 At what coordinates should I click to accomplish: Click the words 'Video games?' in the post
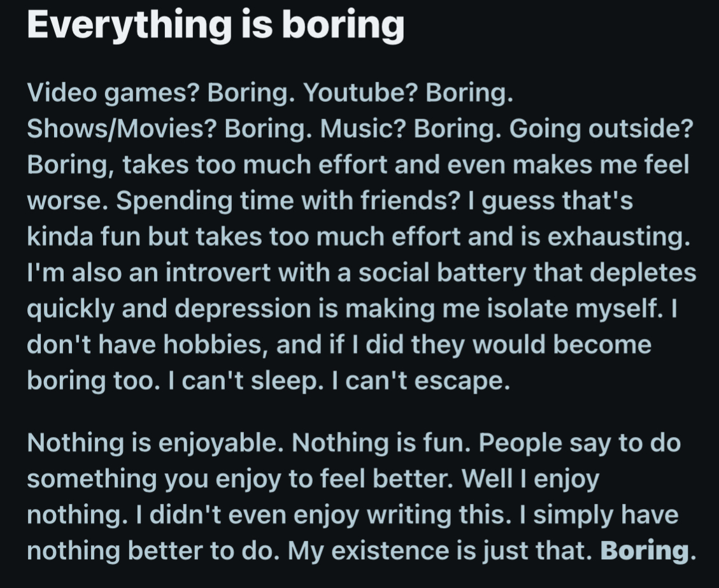pos(114,93)
